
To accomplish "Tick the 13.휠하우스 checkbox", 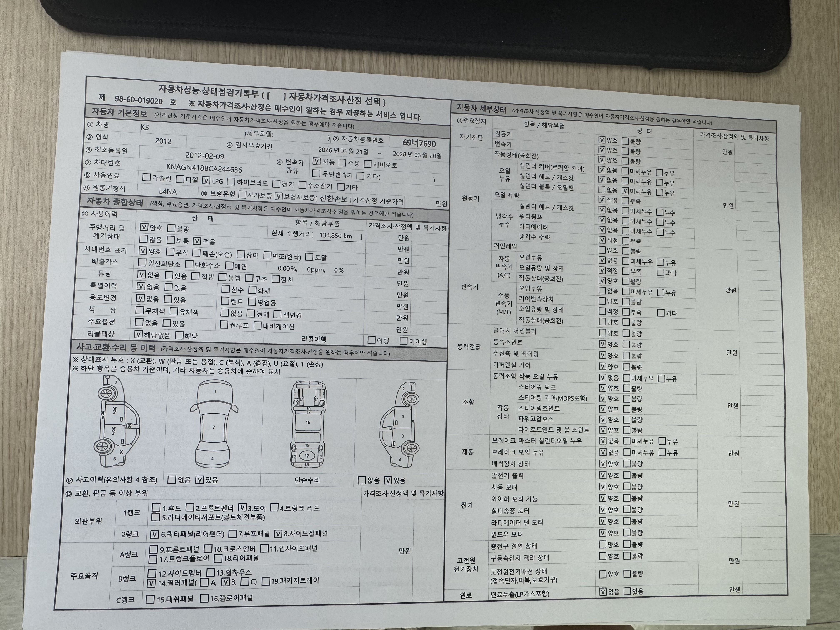I will click(x=211, y=573).
